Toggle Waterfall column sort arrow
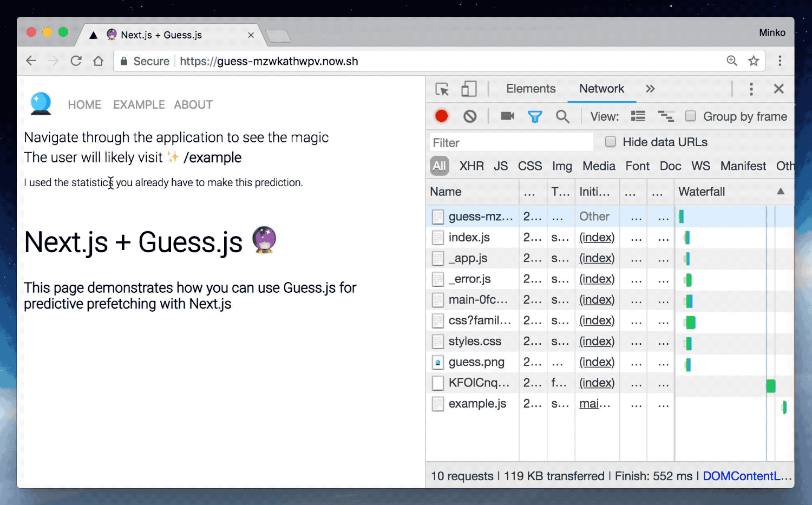Image resolution: width=812 pixels, height=505 pixels. [781, 191]
